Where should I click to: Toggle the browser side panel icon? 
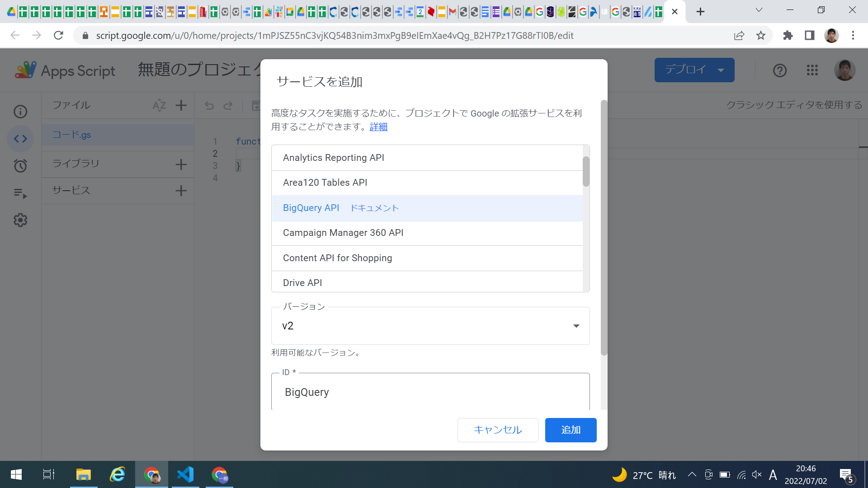(x=810, y=35)
